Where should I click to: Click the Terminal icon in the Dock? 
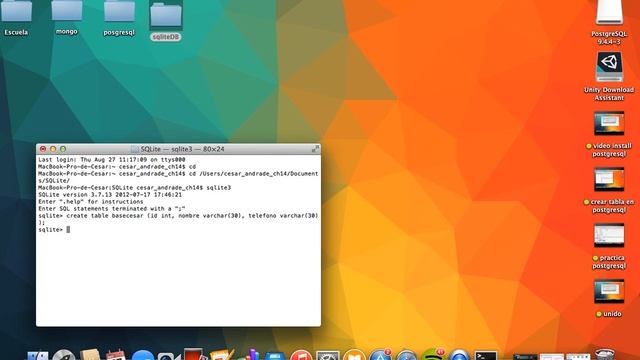click(486, 355)
